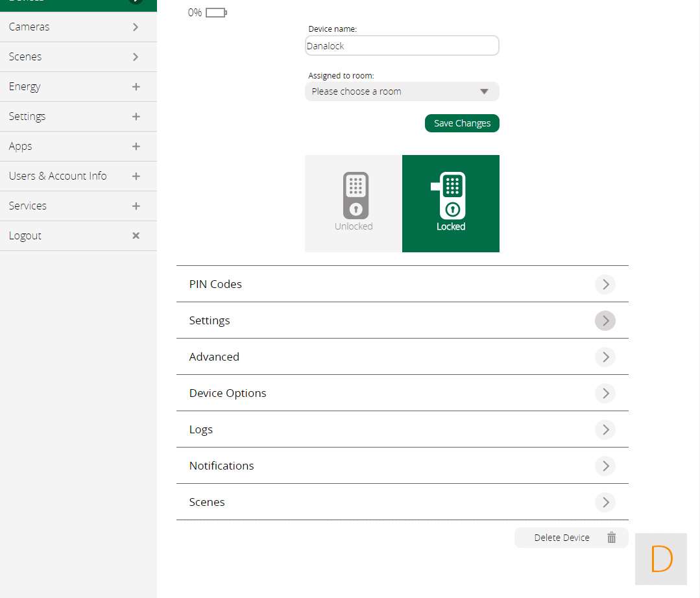Open the Logs section
This screenshot has height=598, width=700.
402,429
